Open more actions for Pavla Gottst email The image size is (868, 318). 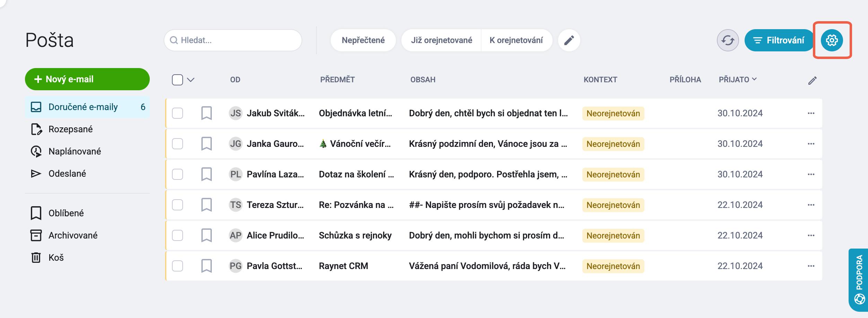click(x=811, y=266)
